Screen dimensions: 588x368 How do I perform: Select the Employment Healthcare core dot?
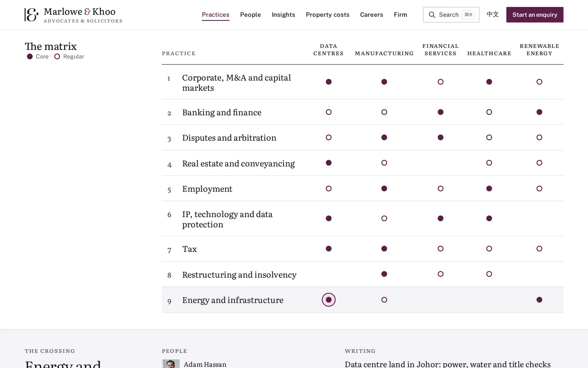click(x=489, y=188)
